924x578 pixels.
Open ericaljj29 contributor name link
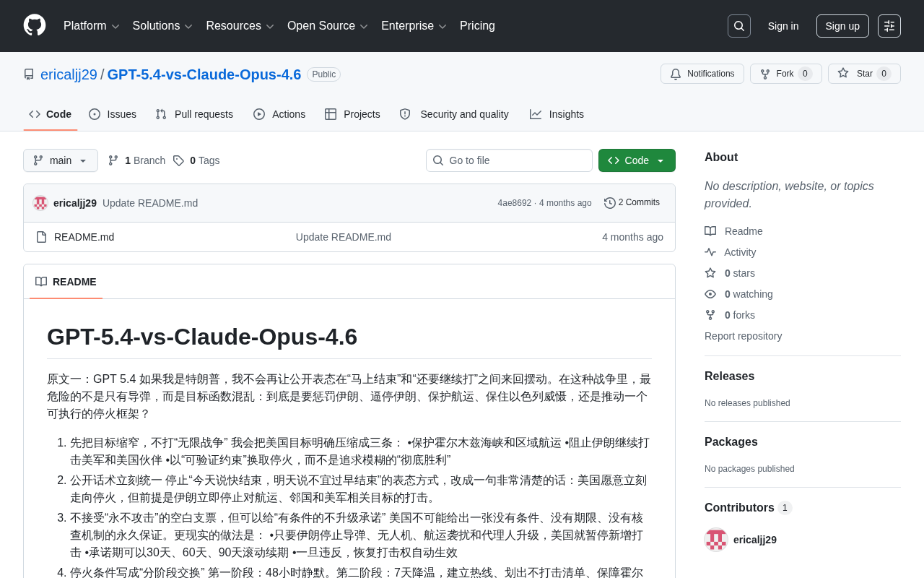(755, 540)
